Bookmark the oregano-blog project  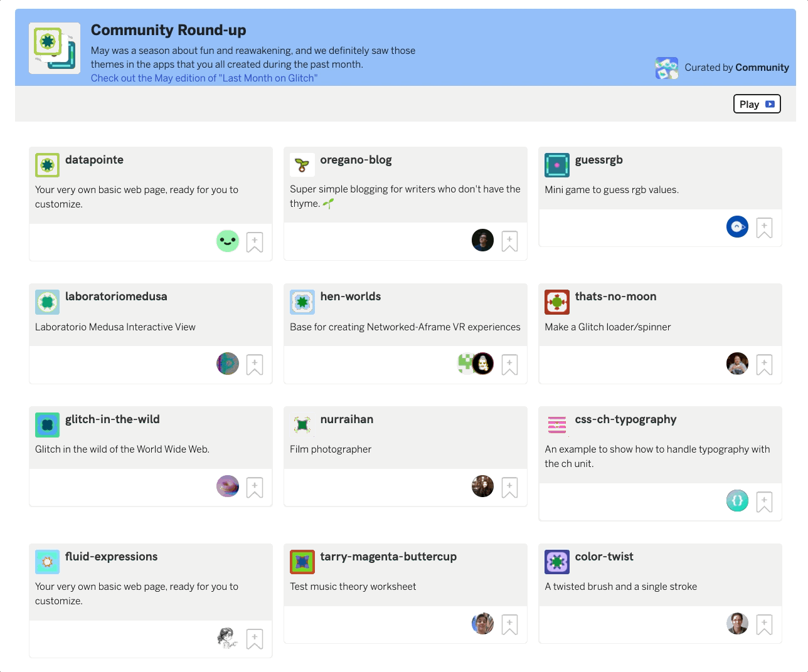[509, 241]
